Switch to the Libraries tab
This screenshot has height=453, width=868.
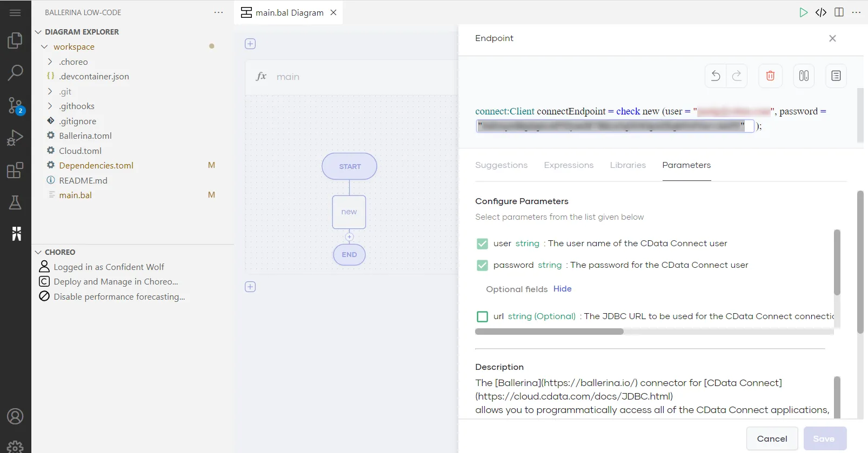point(627,165)
